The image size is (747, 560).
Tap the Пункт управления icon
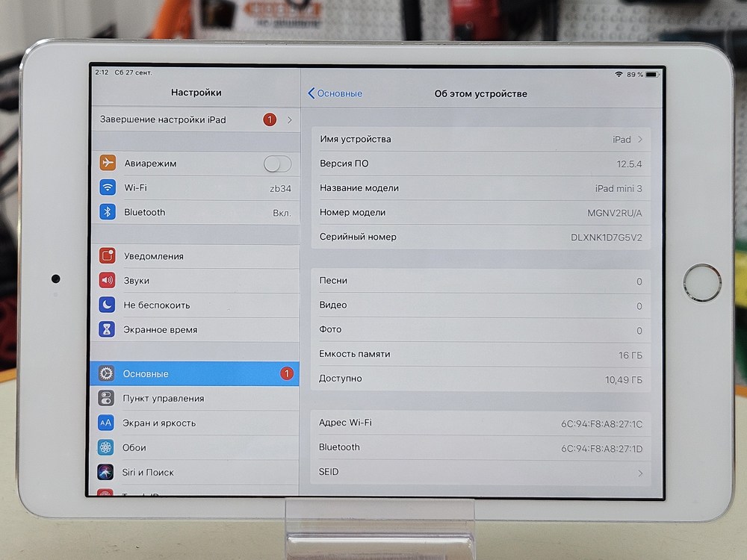[x=106, y=398]
